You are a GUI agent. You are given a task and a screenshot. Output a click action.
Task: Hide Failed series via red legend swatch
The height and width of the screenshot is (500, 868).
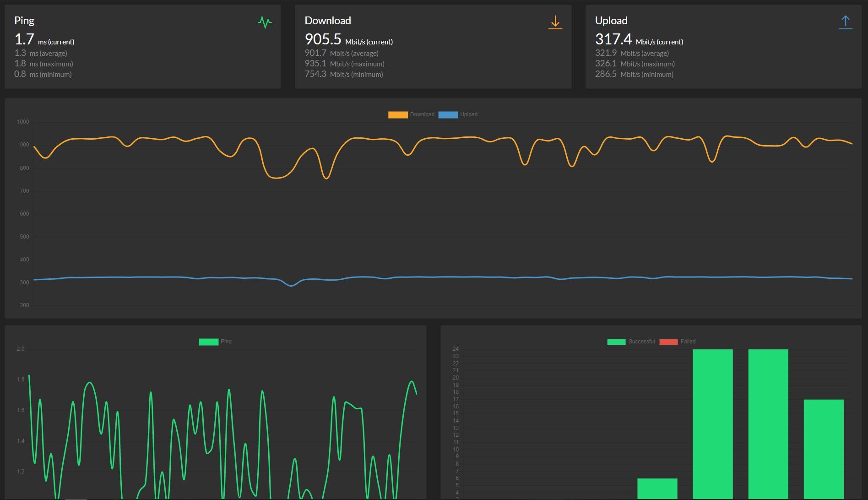pyautogui.click(x=668, y=342)
